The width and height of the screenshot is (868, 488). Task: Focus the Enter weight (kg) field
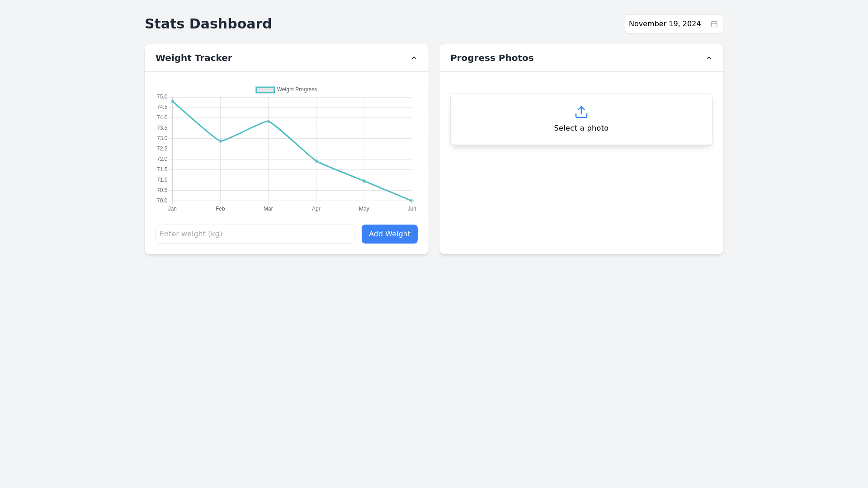pos(255,234)
